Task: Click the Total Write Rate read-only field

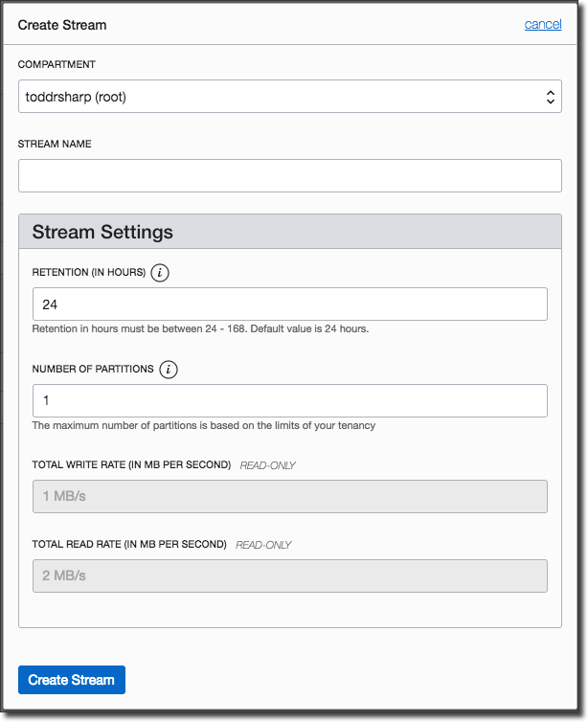Action: point(289,496)
